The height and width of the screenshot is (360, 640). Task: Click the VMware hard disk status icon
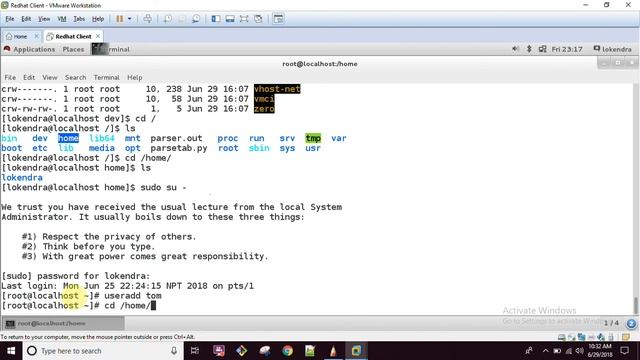click(562, 337)
